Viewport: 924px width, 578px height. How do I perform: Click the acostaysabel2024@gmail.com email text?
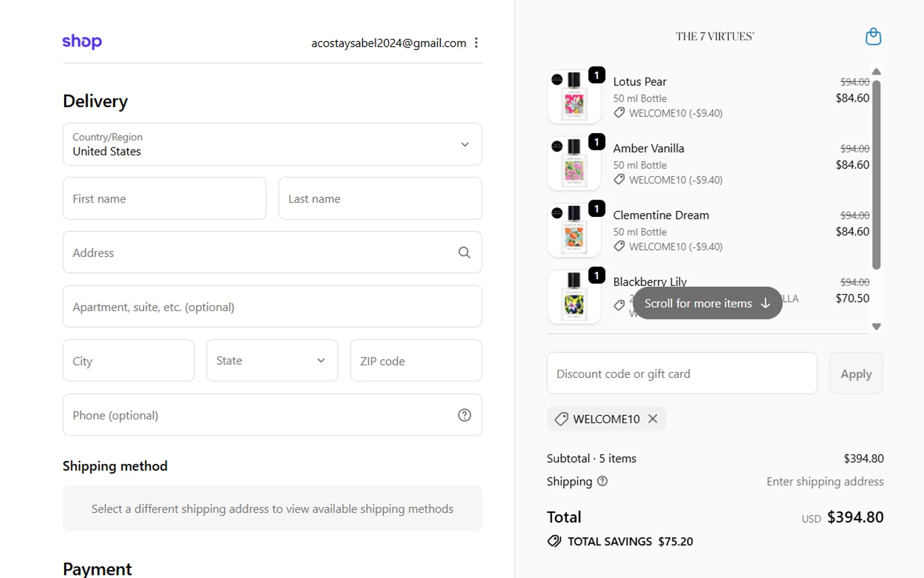tap(389, 43)
